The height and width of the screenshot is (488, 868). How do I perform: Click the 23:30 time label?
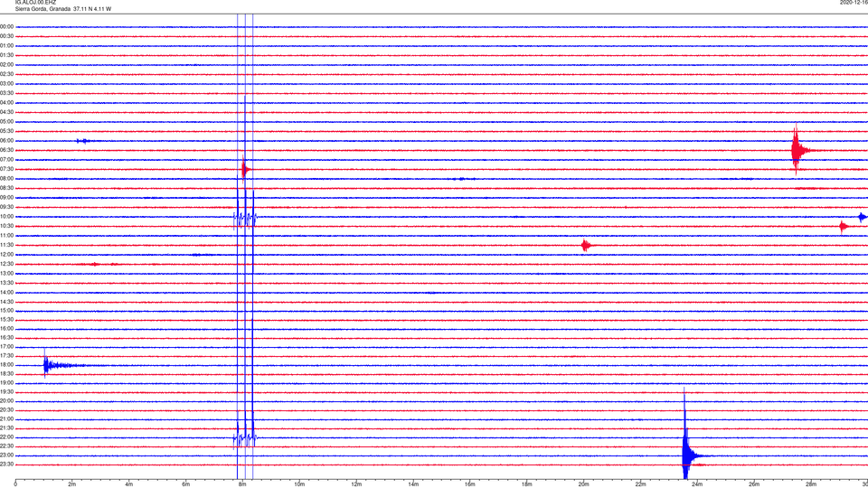(6, 465)
